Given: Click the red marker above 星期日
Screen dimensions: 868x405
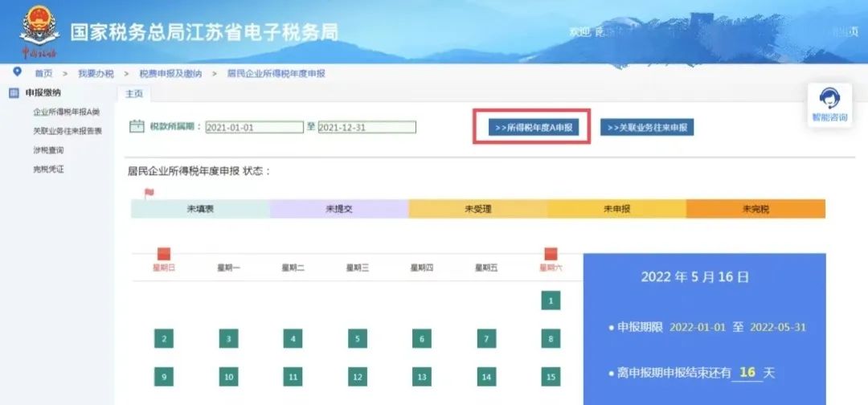Looking at the screenshot, I should tap(164, 254).
